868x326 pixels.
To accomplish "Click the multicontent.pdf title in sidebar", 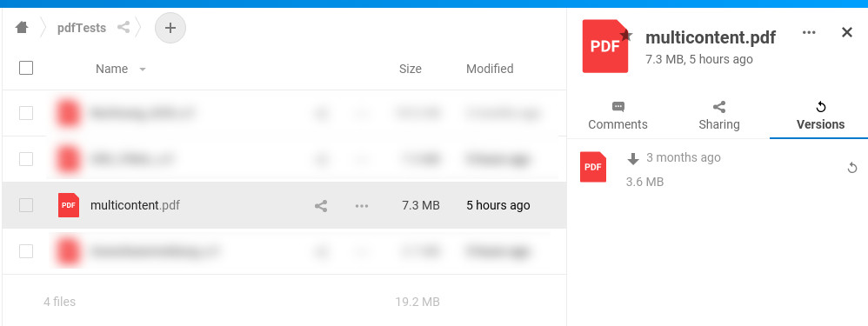I will point(711,37).
